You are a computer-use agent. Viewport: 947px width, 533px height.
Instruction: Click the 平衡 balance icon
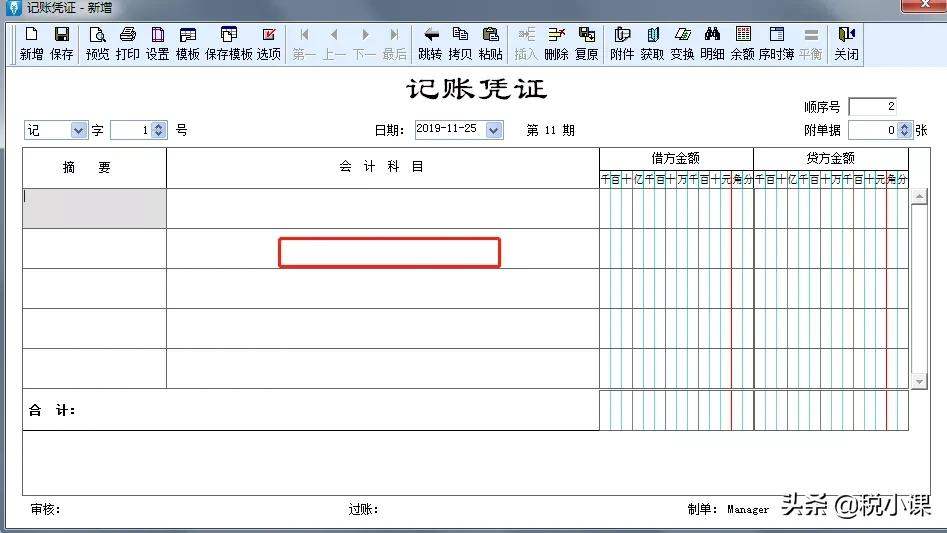tap(811, 43)
